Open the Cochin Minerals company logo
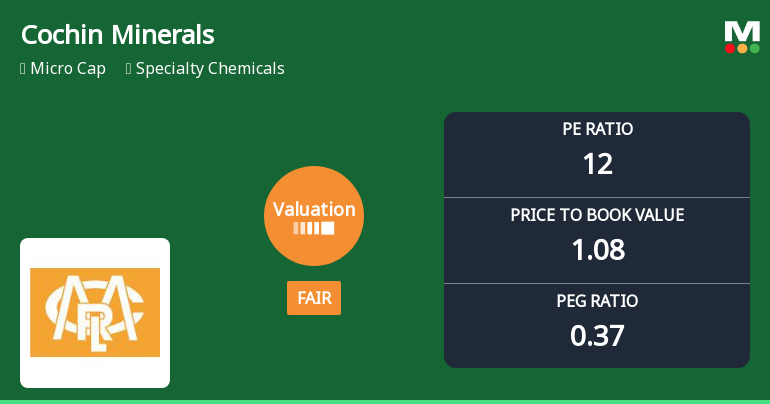 95,312
